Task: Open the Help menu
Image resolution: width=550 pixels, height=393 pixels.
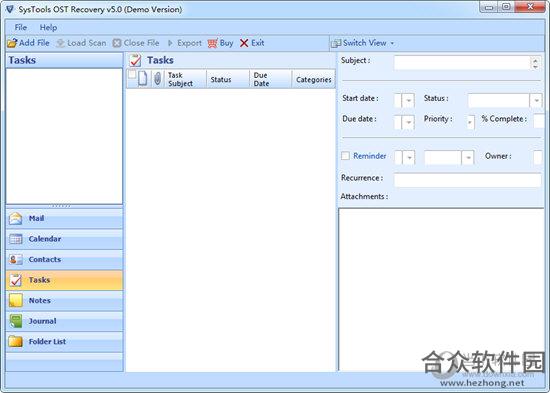Action: tap(48, 27)
